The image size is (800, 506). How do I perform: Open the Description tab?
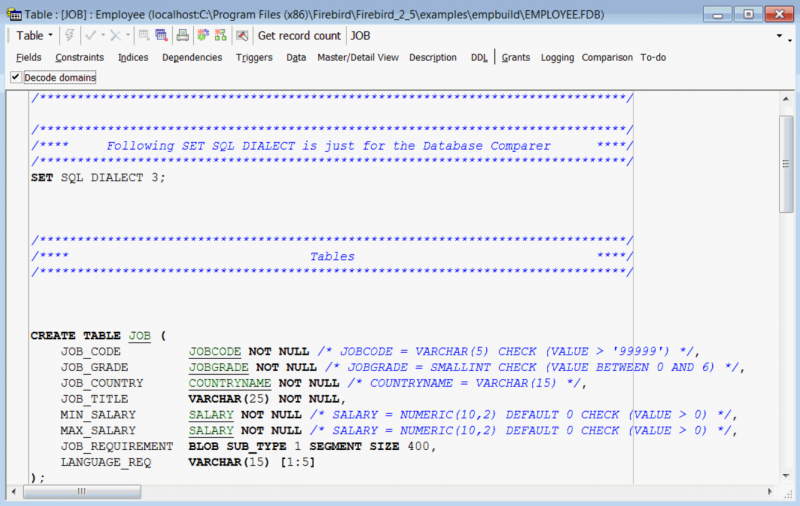433,58
